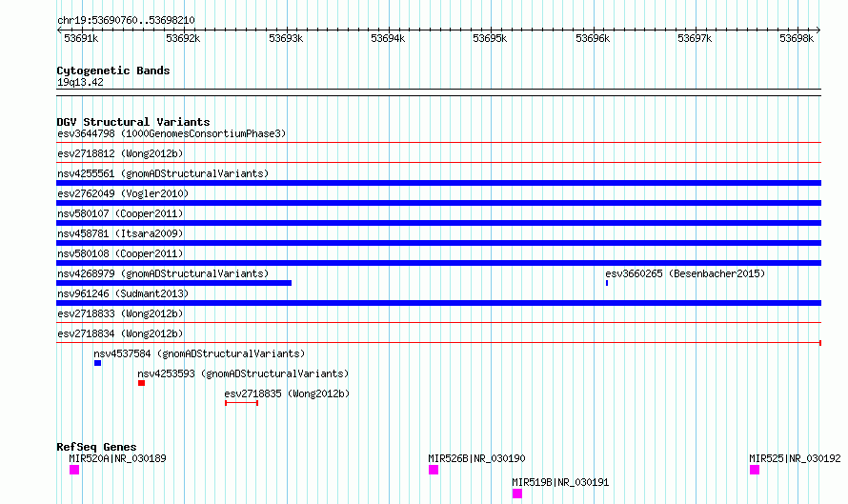Open the esv2718835 (Wong2012b) label
The height and width of the screenshot is (504, 848).
[287, 393]
